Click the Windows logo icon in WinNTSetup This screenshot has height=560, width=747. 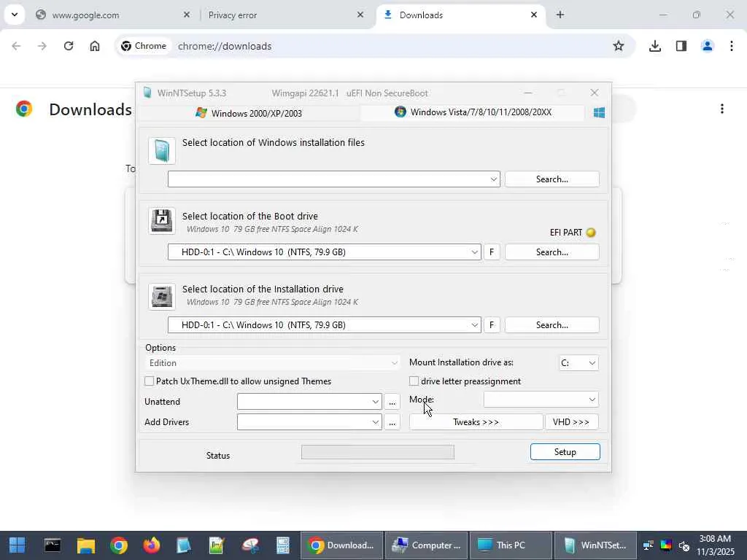[599, 113]
